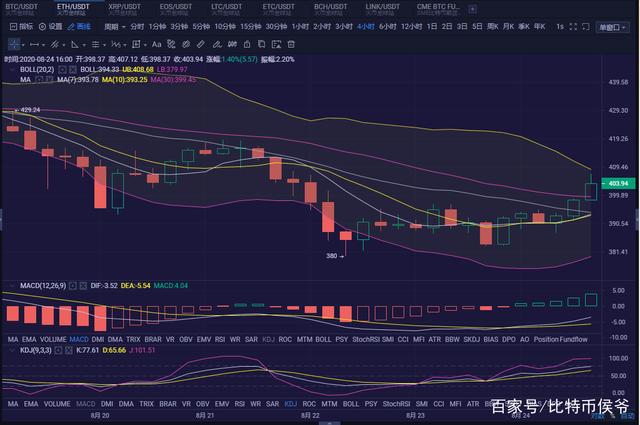This screenshot has height=425, width=640.
Task: Select the triangle shape drawing tool
Action: coord(75,45)
